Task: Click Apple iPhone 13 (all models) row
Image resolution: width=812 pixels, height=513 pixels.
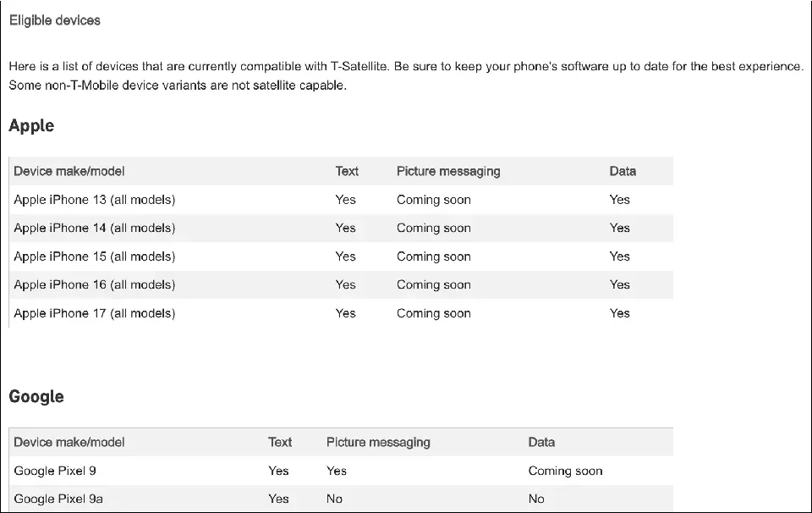Action: pyautogui.click(x=341, y=200)
